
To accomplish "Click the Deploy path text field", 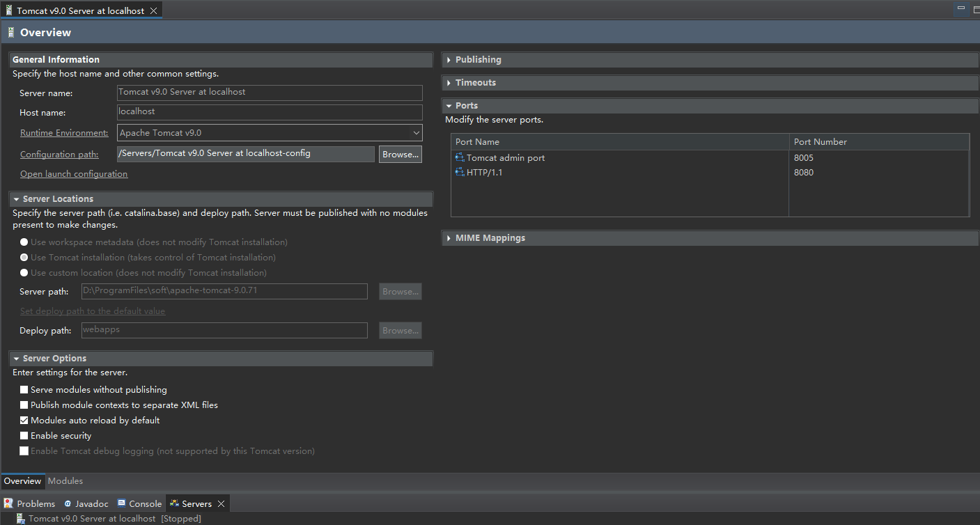I will (224, 330).
